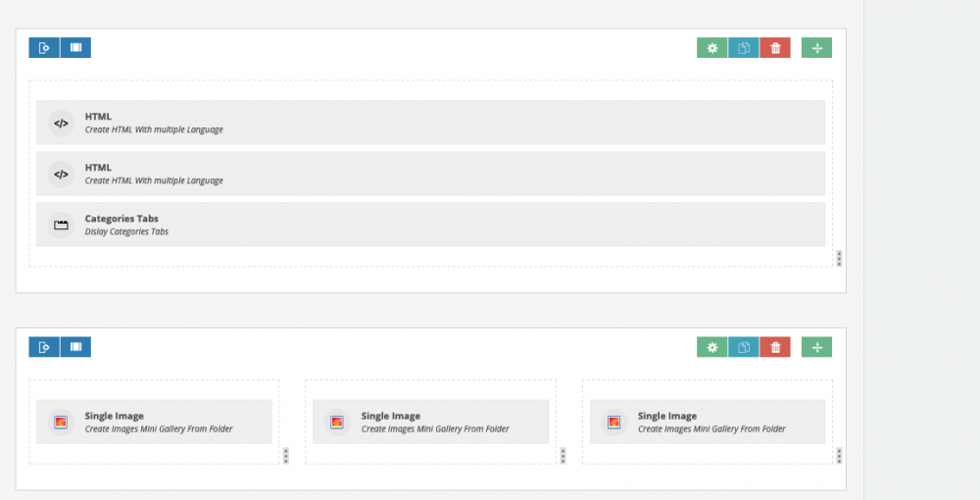980x500 pixels.
Task: Click move handle icon of Single Image row
Action: 817,347
